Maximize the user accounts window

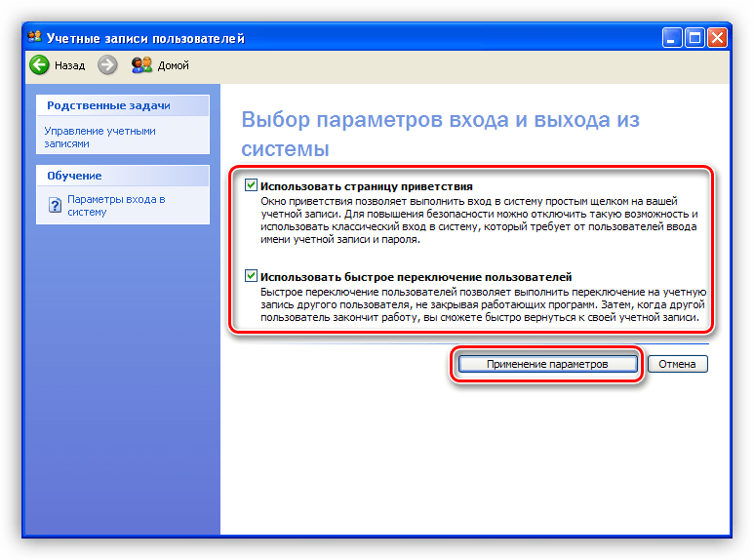[694, 37]
